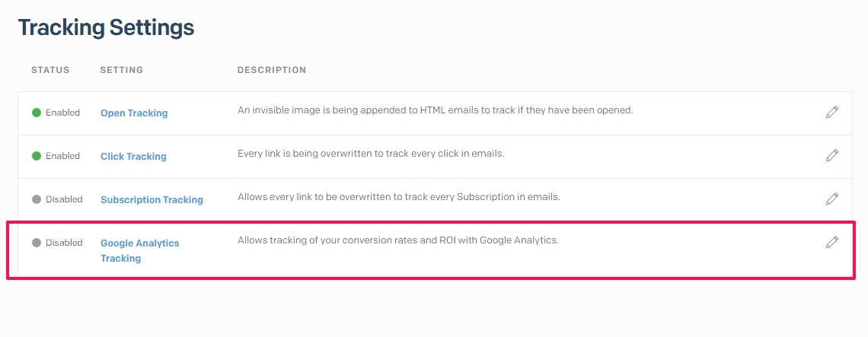Select the Subscription Tracking link
The height and width of the screenshot is (337, 868).
click(152, 200)
